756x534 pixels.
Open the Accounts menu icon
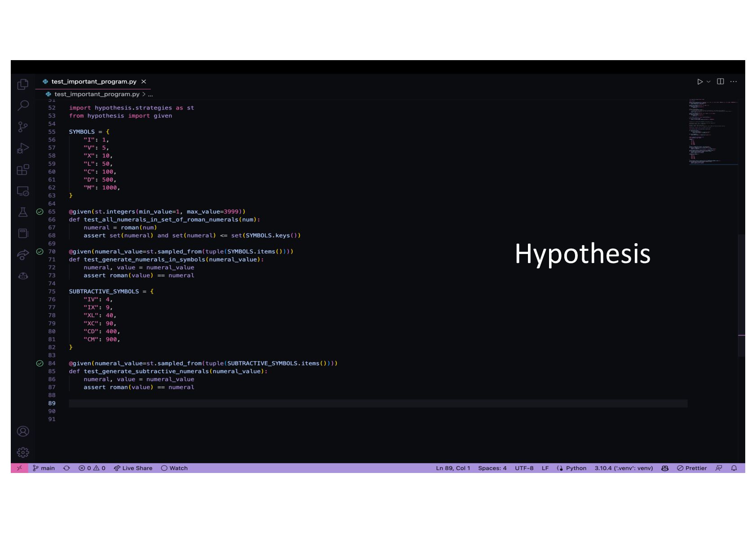[23, 431]
